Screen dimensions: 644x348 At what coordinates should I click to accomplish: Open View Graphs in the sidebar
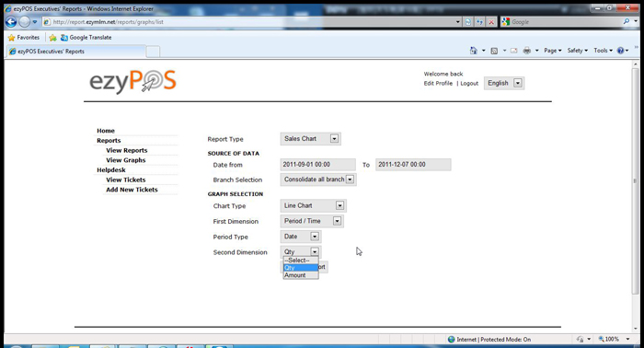point(126,160)
